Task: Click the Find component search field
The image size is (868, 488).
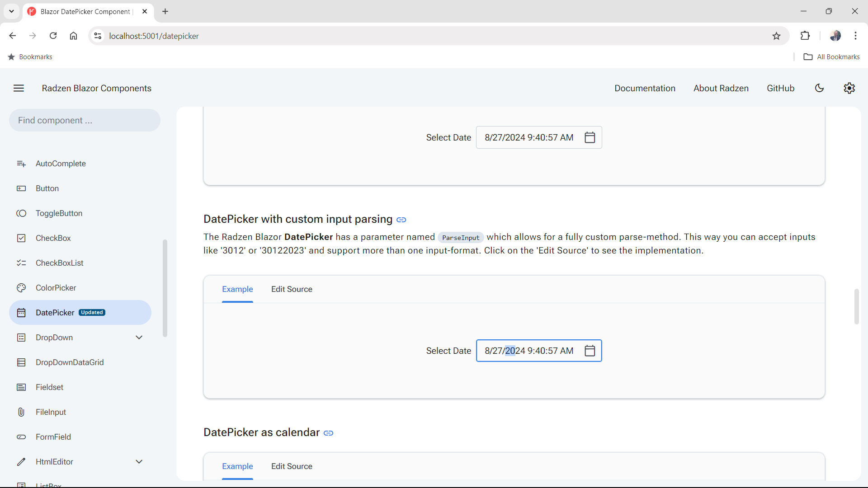Action: [85, 120]
